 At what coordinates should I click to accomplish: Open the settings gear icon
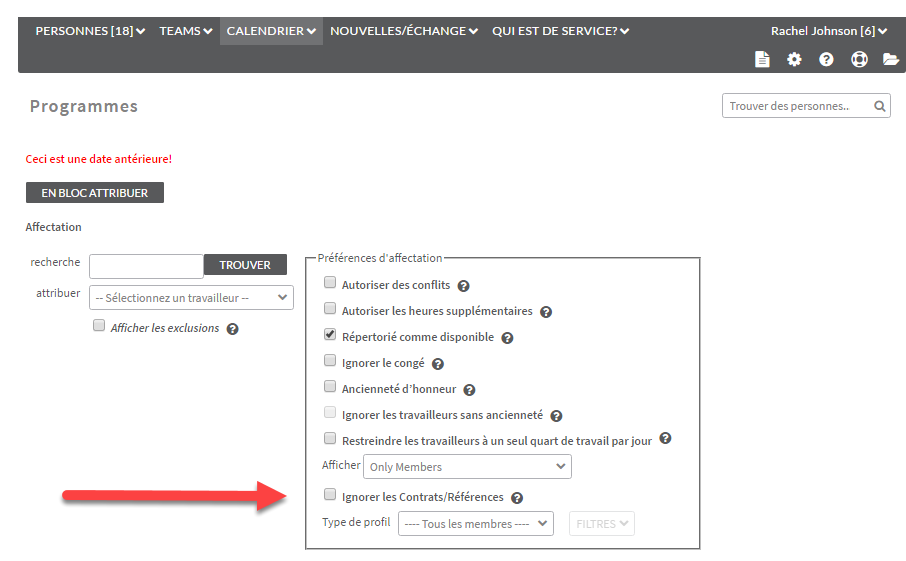pos(794,60)
